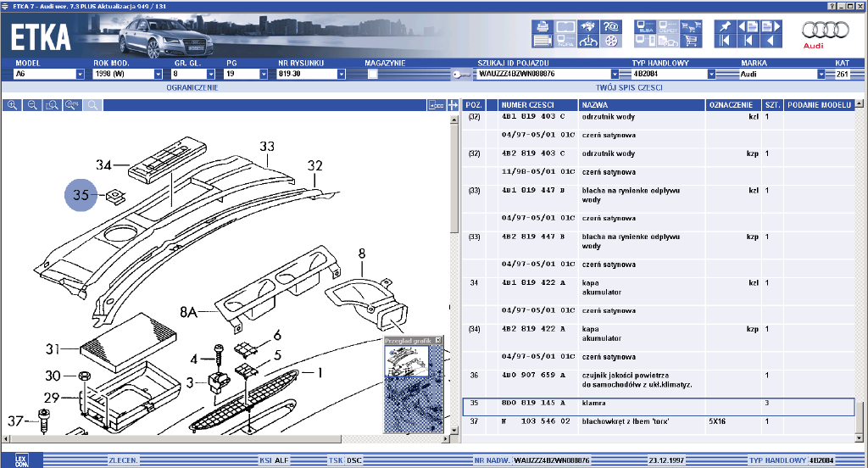Close the Przeglad grafik overview panel
This screenshot has height=468, width=868.
(438, 340)
